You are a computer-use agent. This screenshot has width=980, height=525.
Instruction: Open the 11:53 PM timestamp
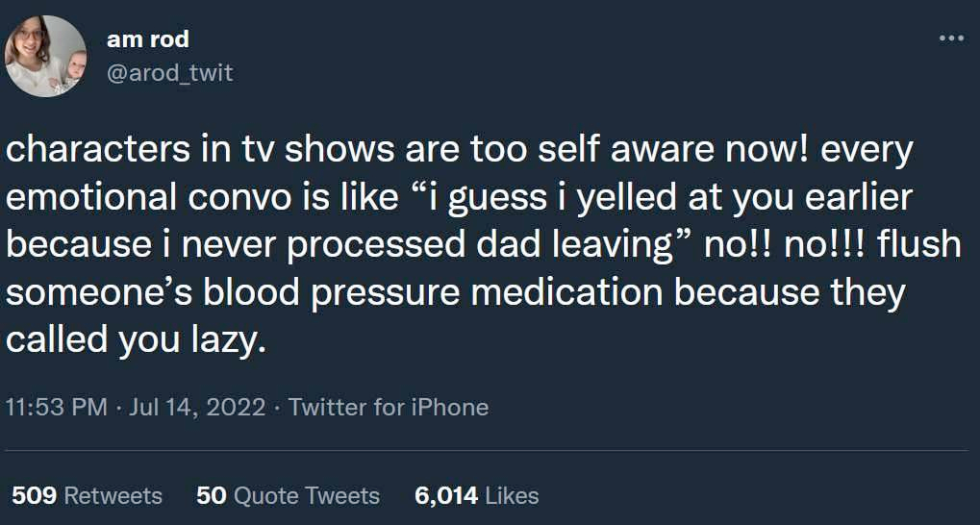tap(56, 407)
